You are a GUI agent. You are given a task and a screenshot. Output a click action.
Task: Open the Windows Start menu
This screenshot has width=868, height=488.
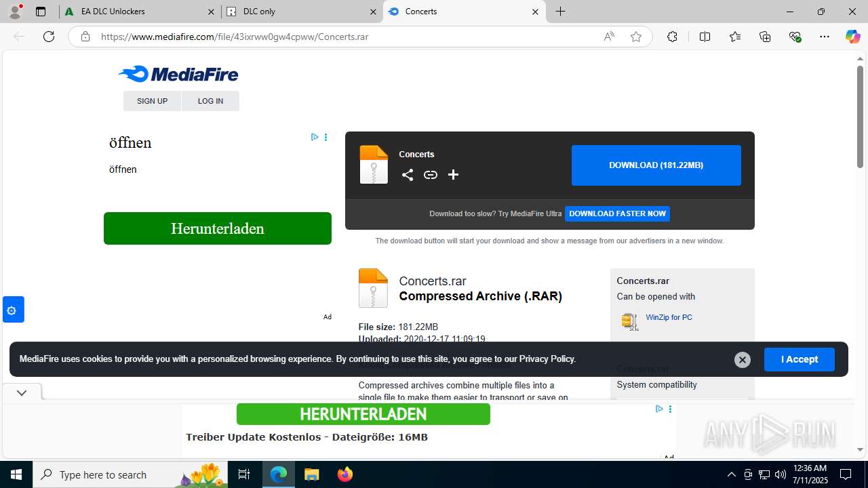point(16,474)
